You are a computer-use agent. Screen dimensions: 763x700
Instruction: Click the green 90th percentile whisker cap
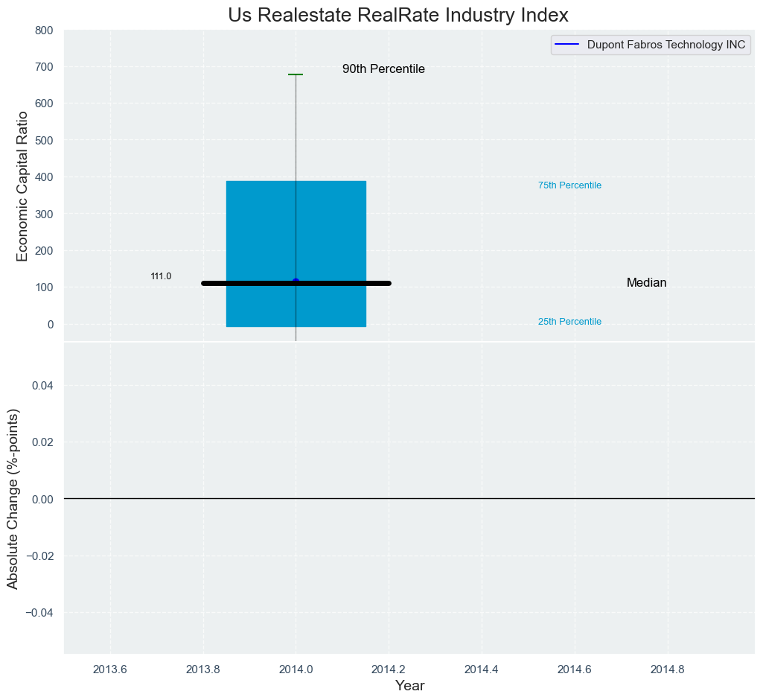(296, 74)
